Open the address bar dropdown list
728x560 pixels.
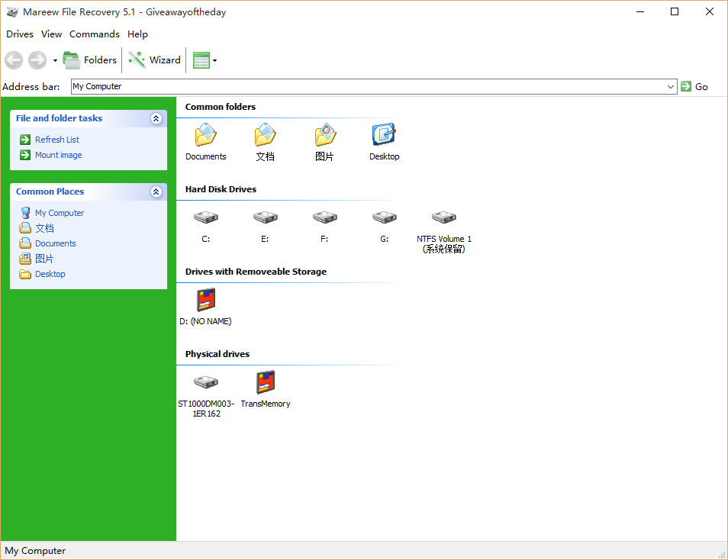tap(670, 86)
